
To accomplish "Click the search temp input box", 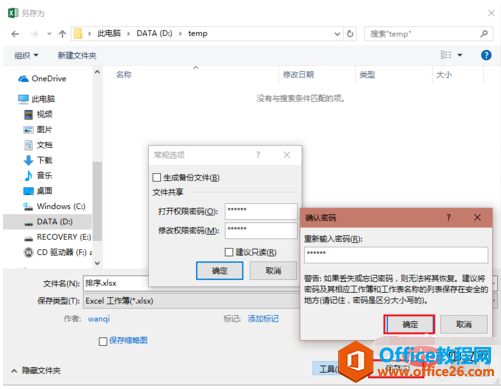I will (422, 34).
